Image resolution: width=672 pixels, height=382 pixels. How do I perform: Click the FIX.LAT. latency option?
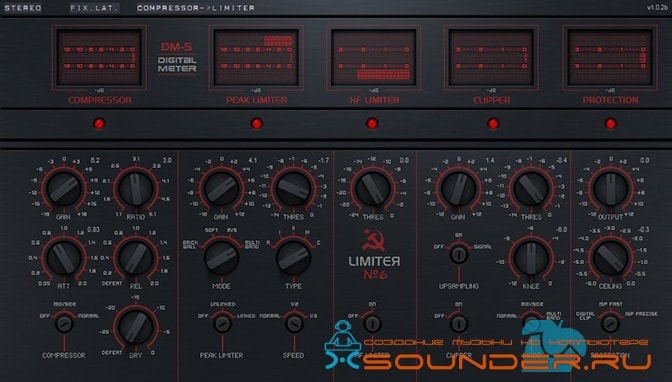pos(94,8)
